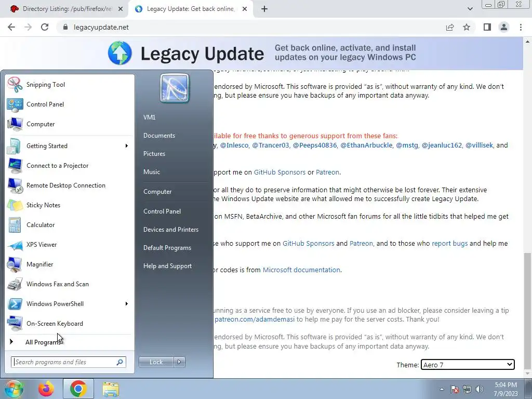Viewport: 532px width, 399px height.
Task: Open the clock showing 5:04 PM
Action: tap(506, 389)
